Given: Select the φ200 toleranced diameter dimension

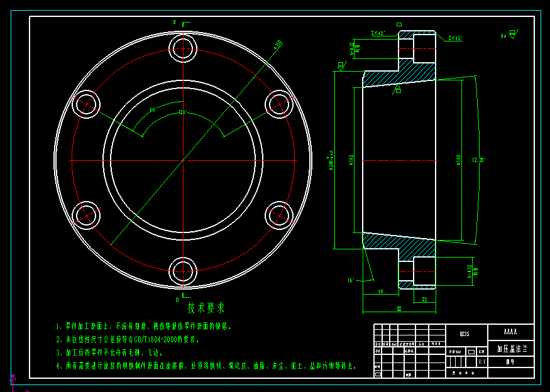Looking at the screenshot, I should [x=331, y=160].
